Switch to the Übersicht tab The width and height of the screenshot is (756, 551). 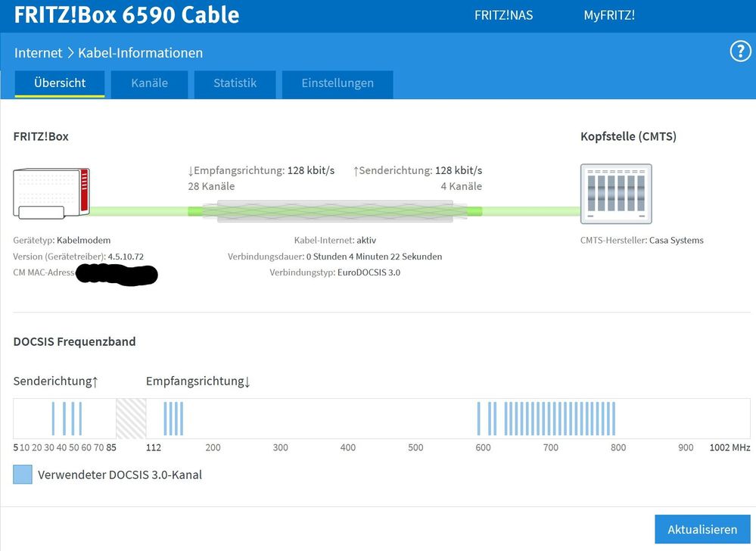(x=60, y=83)
